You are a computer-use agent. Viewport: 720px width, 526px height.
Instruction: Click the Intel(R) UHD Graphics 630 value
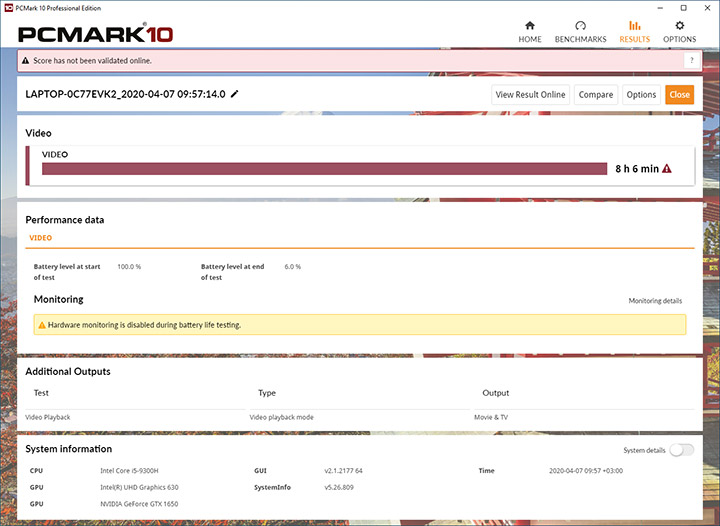coord(139,487)
